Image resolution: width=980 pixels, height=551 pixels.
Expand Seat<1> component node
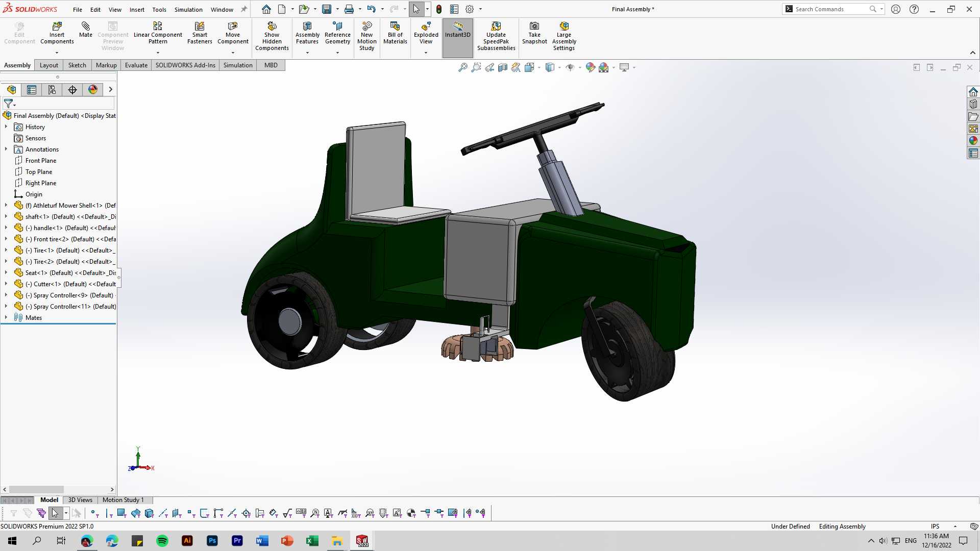tap(6, 272)
